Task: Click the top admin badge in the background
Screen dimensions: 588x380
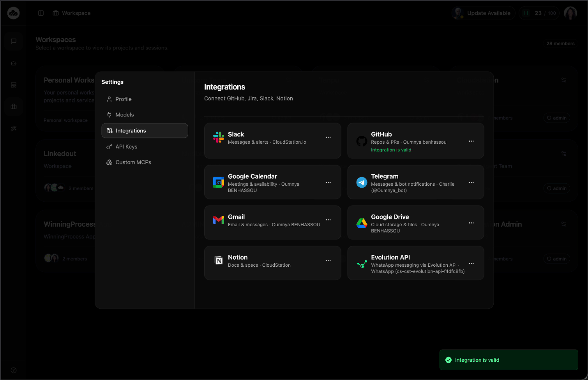Action: pyautogui.click(x=557, y=118)
